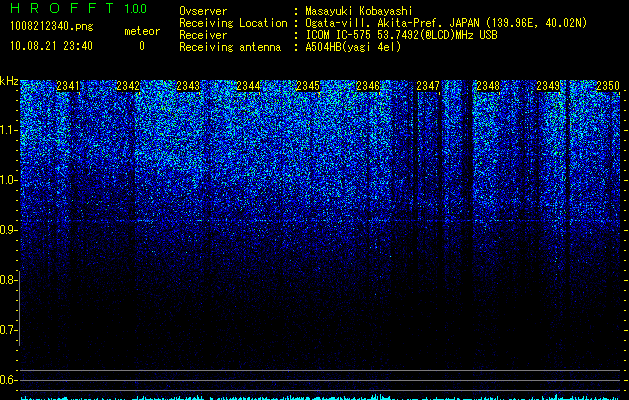Click the ICOM IC-575 receiver frequency text
Image resolution: width=629 pixels, height=400 pixels.
point(401,35)
